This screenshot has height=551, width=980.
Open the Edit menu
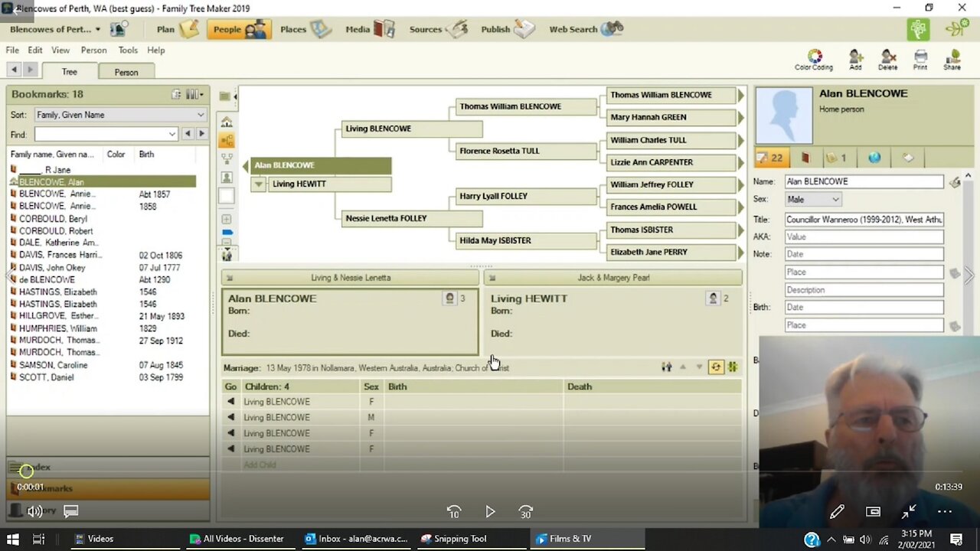(x=35, y=50)
